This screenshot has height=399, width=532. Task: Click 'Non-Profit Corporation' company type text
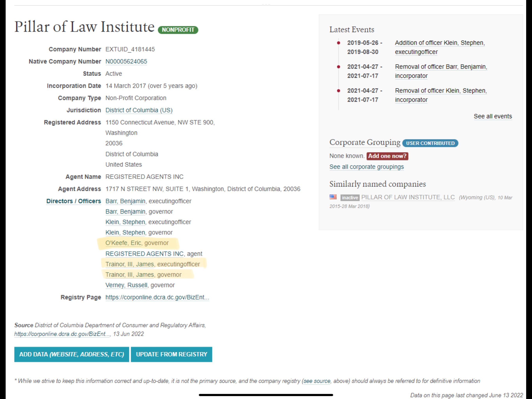click(136, 98)
